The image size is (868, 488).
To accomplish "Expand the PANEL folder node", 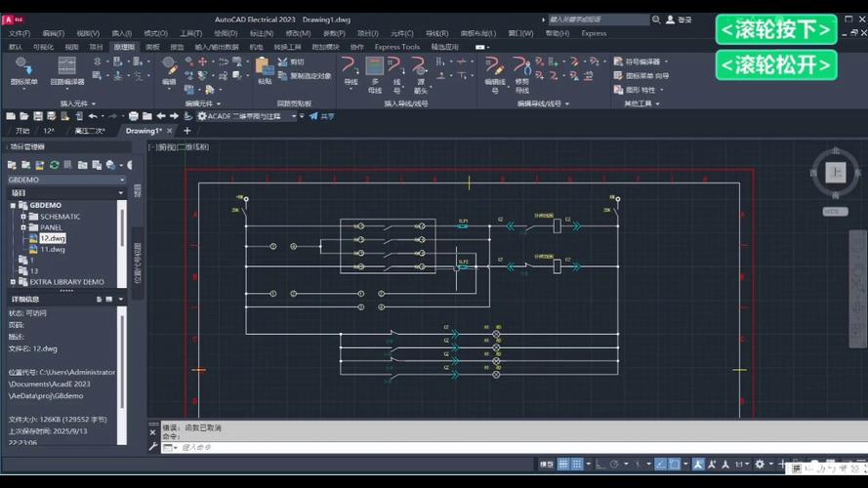I will [23, 227].
